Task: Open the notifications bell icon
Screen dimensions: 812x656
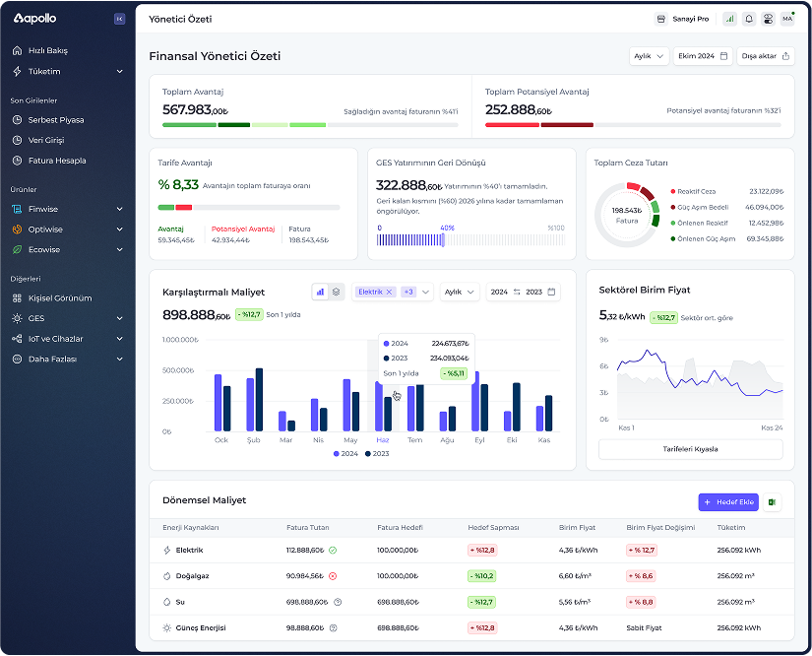Action: point(749,19)
